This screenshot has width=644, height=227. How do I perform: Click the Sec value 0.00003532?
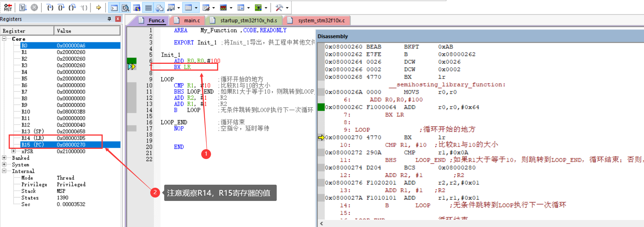[71, 204]
